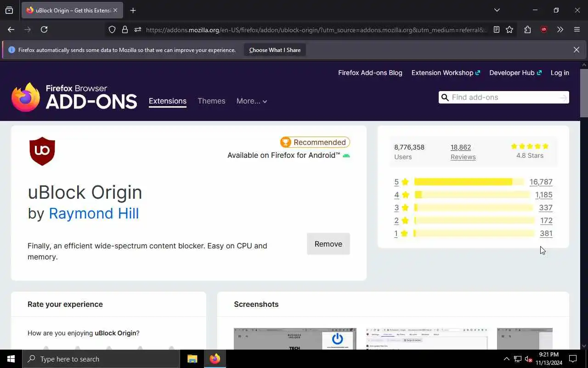
Task: Open Developer Hub link
Action: click(x=515, y=73)
